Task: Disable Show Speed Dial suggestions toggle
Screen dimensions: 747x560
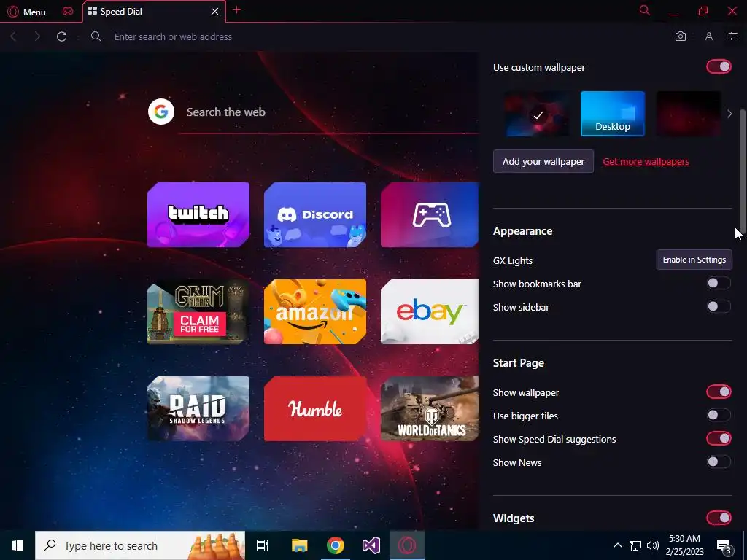Action: click(719, 438)
